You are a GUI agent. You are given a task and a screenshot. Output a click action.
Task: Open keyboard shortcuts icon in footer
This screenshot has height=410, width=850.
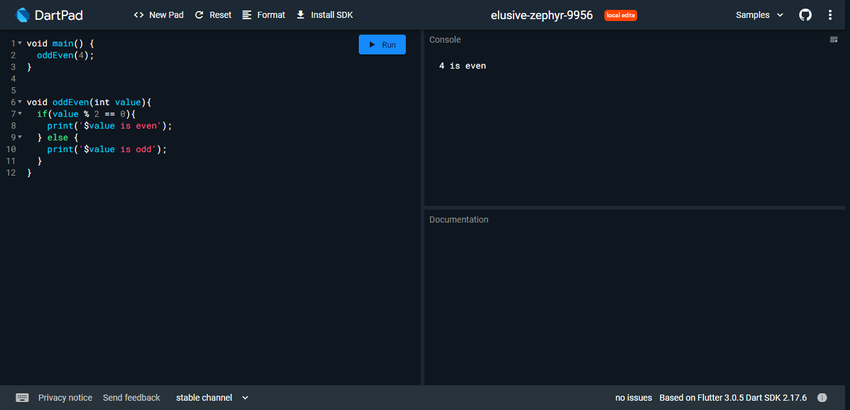22,398
